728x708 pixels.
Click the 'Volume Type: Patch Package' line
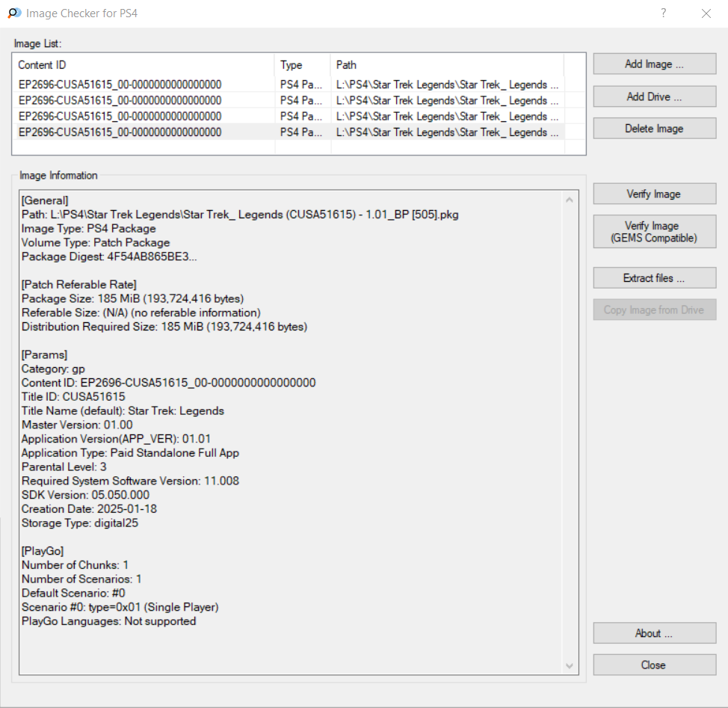pos(96,242)
